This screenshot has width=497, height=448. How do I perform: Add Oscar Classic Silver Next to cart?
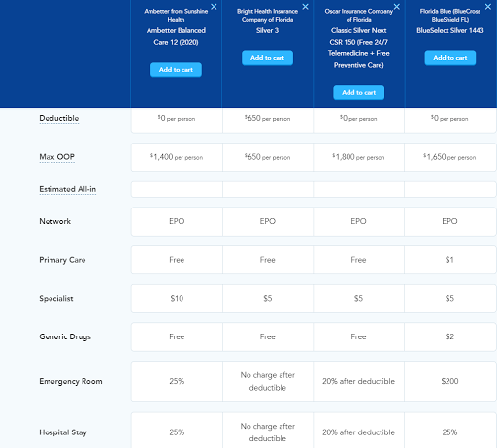(359, 92)
